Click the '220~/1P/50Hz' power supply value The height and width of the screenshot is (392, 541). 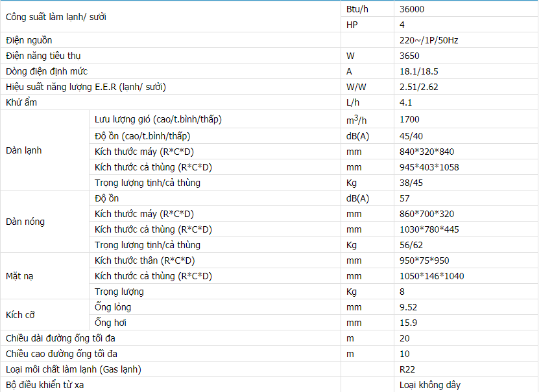429,40
